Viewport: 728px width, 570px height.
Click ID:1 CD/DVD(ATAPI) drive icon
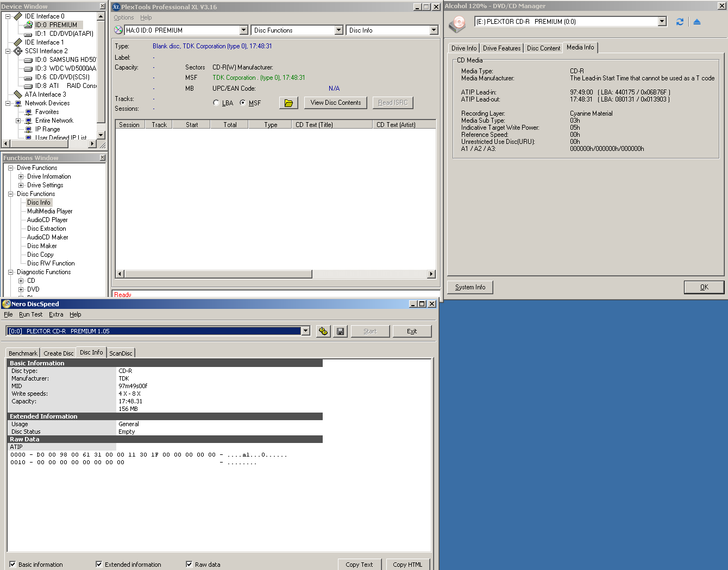click(x=28, y=34)
